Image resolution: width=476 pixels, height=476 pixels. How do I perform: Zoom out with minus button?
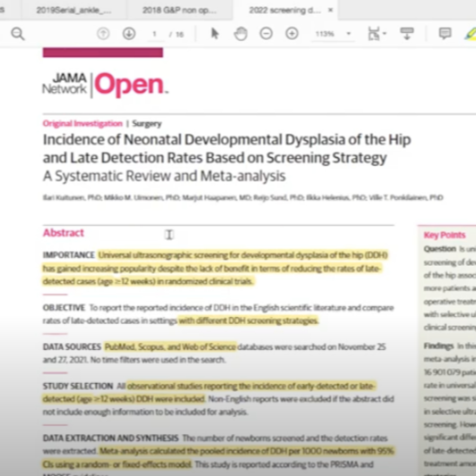click(x=266, y=33)
